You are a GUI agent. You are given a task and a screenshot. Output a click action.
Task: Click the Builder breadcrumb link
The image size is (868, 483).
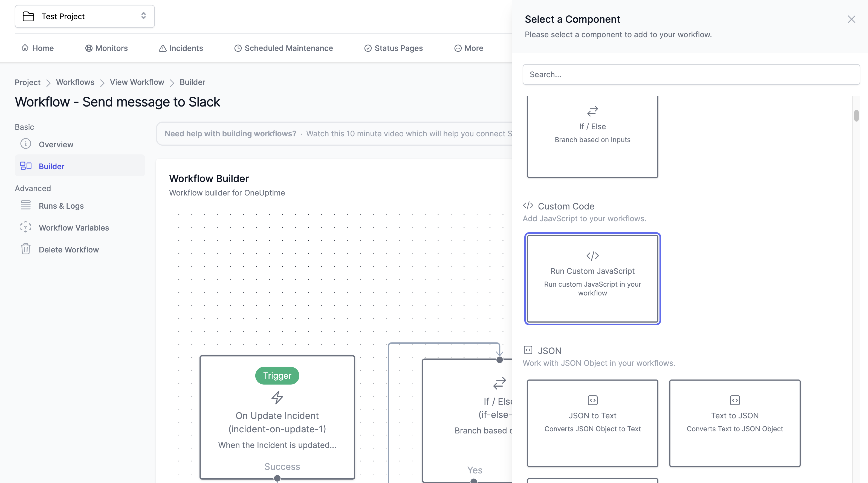click(192, 82)
